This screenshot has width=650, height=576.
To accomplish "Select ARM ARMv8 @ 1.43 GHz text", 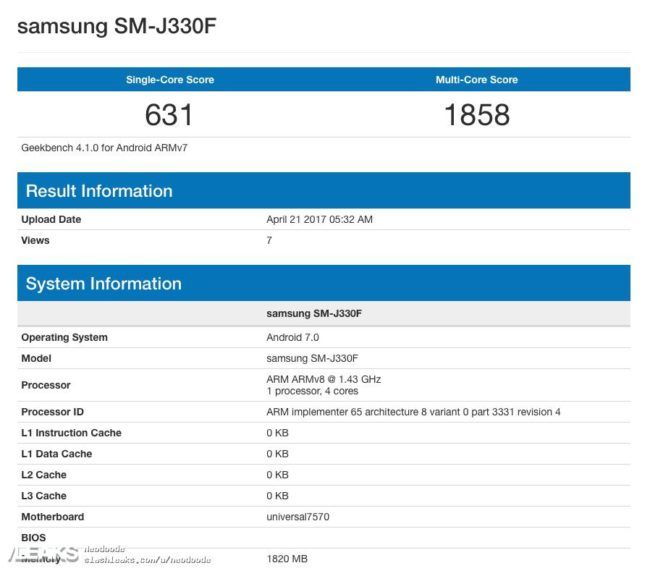I will point(323,379).
